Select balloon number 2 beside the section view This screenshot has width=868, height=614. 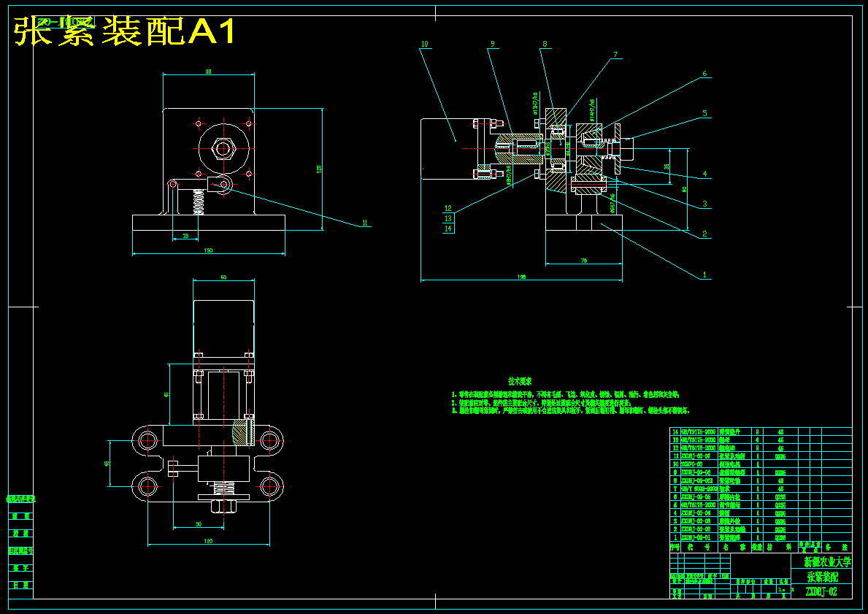[704, 234]
